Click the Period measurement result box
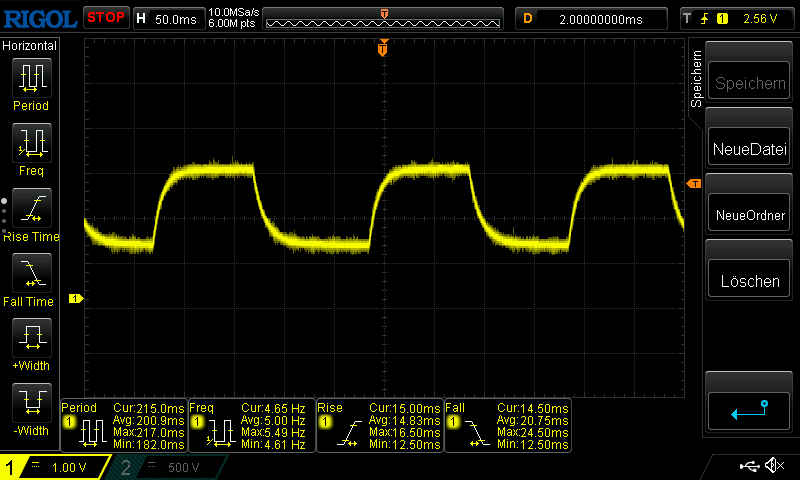 point(123,425)
